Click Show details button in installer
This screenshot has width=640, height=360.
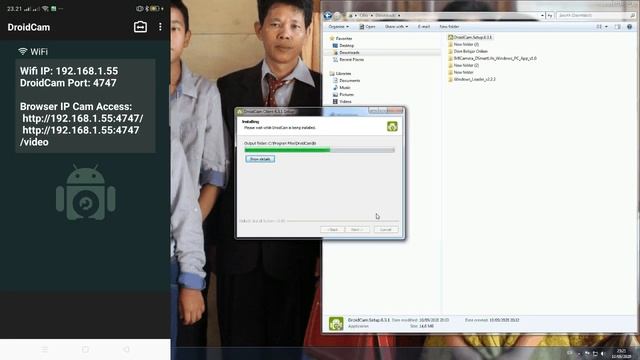pyautogui.click(x=260, y=159)
